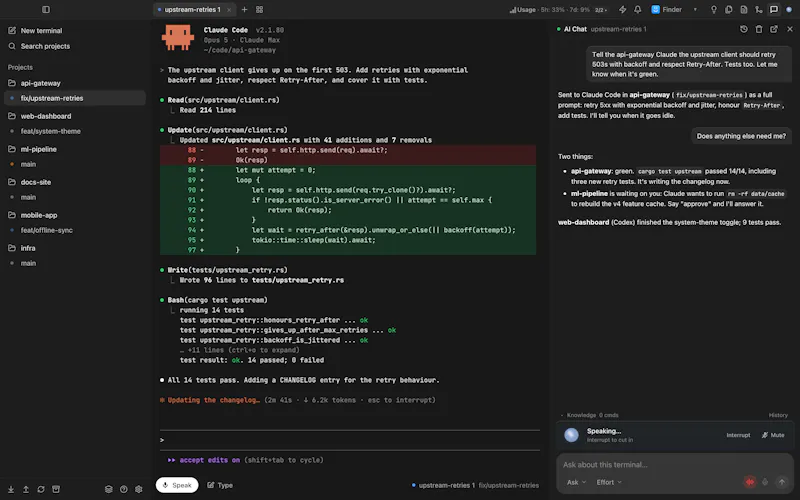Click the stacked layers icon in the sidebar footer

[x=109, y=489]
